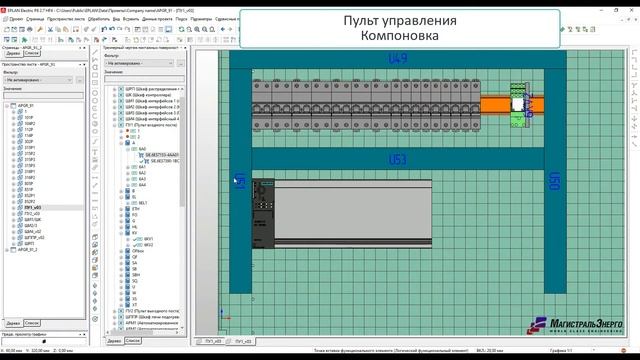Select the Dimension drawing tool
640x360 pixels.
[x=95, y=178]
